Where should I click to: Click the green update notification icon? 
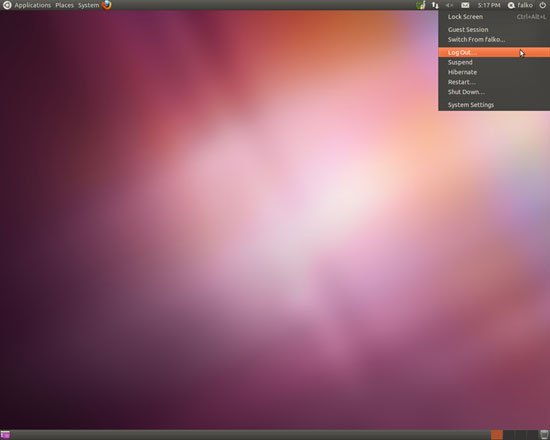[421, 5]
